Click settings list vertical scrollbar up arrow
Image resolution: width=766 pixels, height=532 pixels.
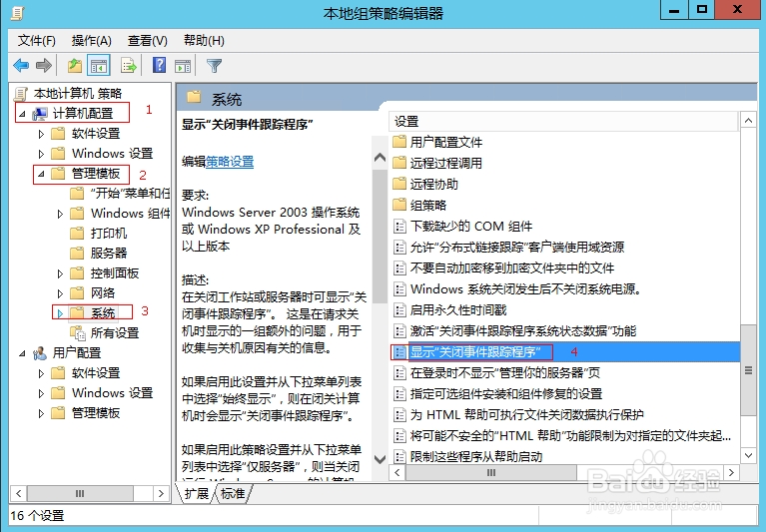pyautogui.click(x=748, y=120)
